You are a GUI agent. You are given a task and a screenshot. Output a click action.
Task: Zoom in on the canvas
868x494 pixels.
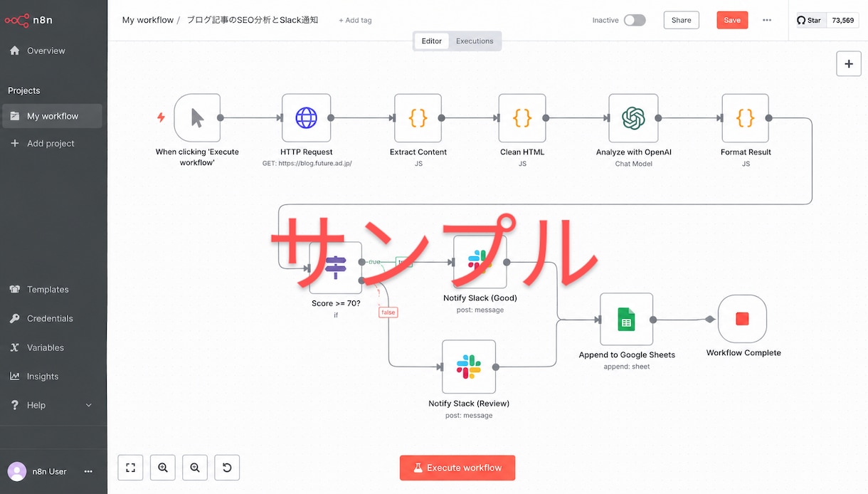click(x=163, y=468)
